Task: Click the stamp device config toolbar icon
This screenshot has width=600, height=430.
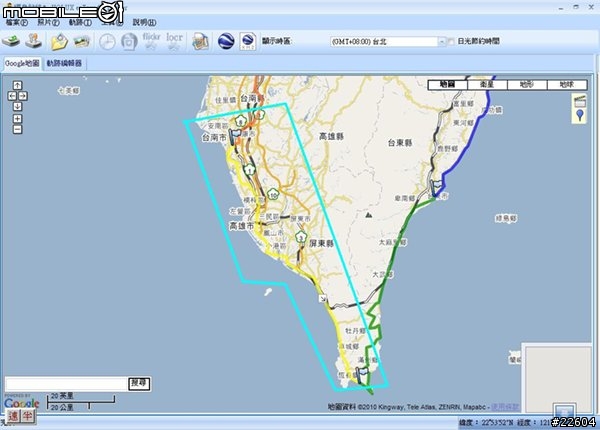Action: 34,41
